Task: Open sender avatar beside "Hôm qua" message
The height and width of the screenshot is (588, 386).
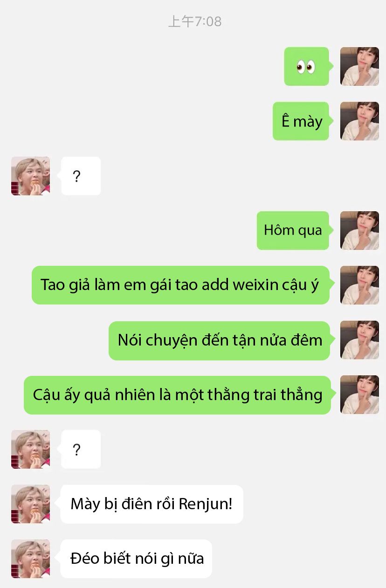Action: 359,230
